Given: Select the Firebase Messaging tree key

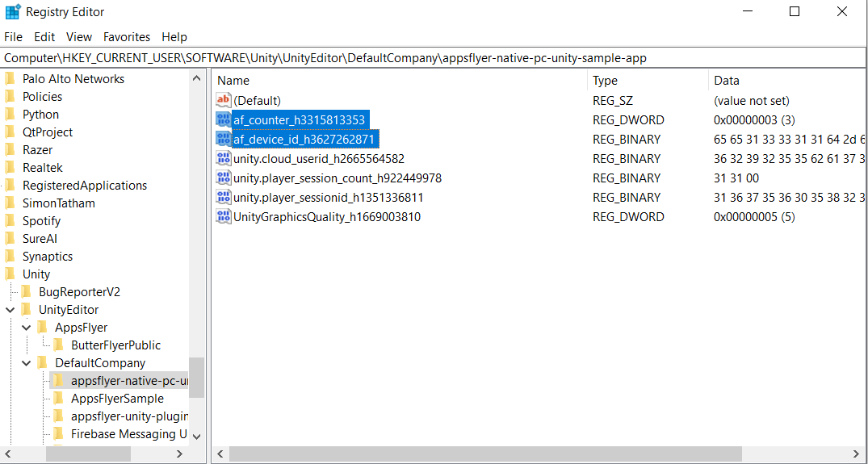Looking at the screenshot, I should click(129, 433).
